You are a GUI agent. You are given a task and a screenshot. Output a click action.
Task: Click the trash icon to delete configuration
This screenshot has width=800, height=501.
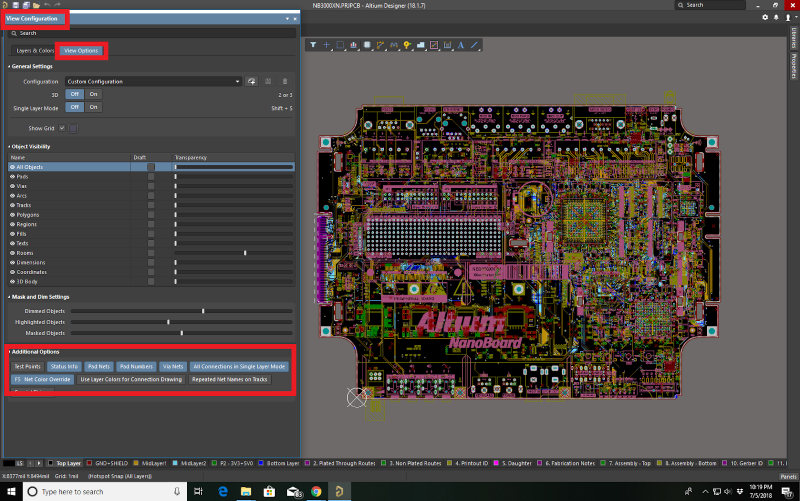[285, 81]
